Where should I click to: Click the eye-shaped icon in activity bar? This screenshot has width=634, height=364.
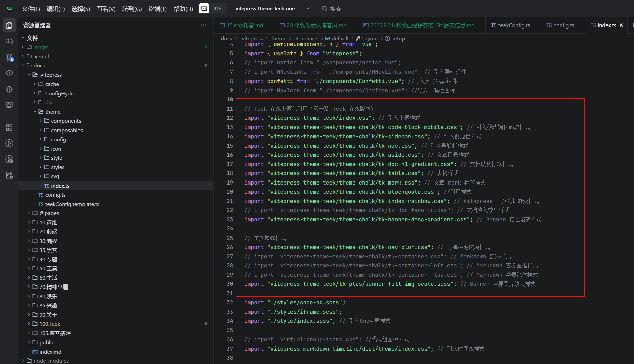[x=9, y=73]
